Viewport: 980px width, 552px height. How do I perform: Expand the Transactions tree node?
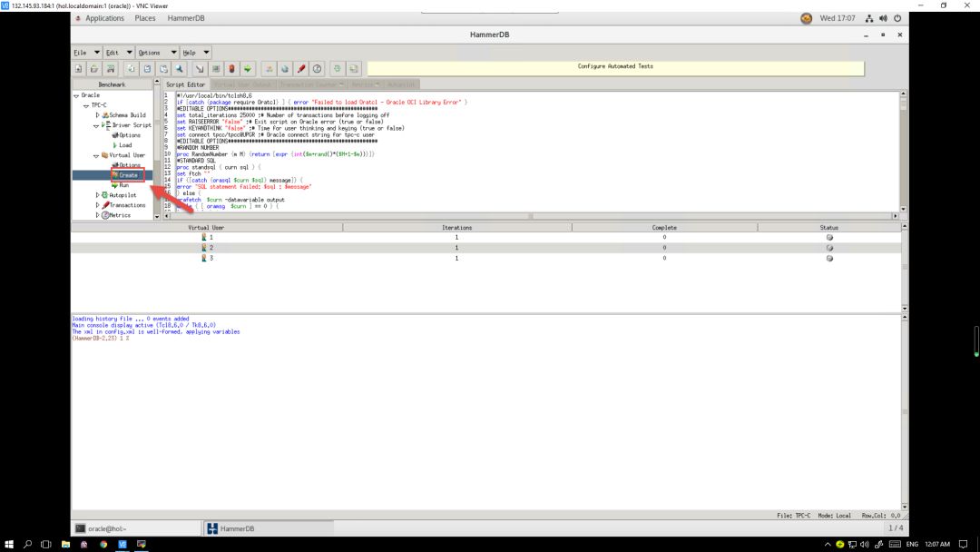click(98, 205)
